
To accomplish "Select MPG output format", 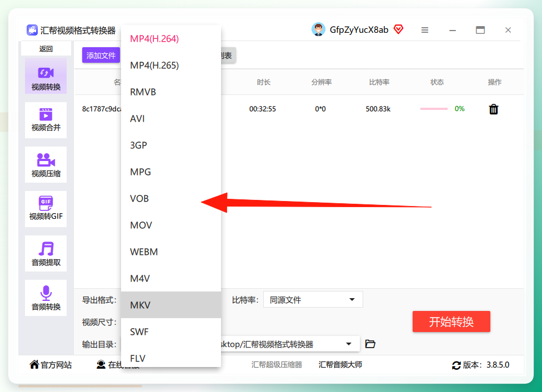I will [171, 172].
